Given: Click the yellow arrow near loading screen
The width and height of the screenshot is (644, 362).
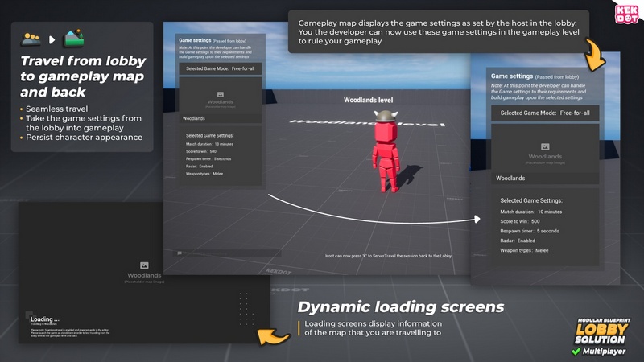Looking at the screenshot, I should tap(276, 335).
